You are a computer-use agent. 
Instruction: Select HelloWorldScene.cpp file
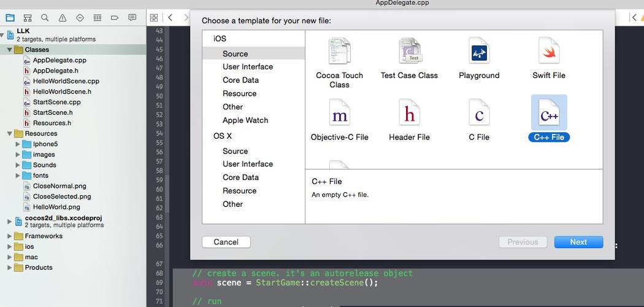pyautogui.click(x=66, y=81)
